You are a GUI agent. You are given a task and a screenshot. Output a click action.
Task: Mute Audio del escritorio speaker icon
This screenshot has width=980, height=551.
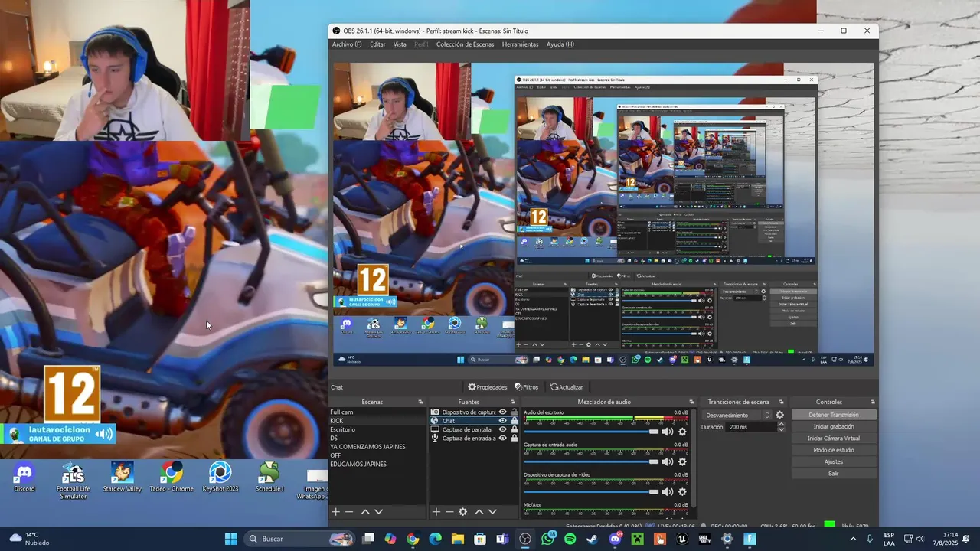pyautogui.click(x=668, y=432)
